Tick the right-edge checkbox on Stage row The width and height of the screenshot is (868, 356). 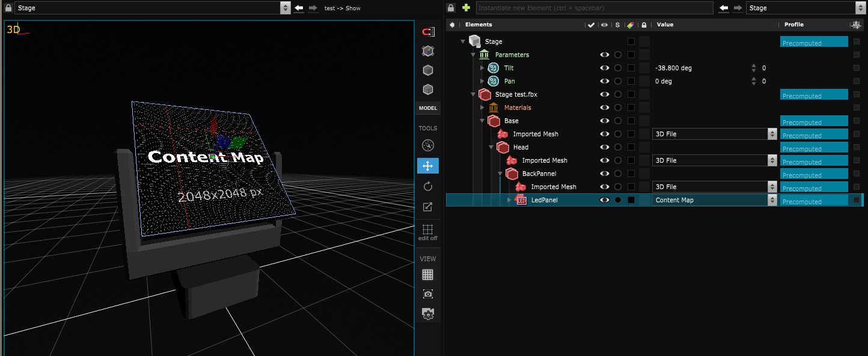[857, 41]
